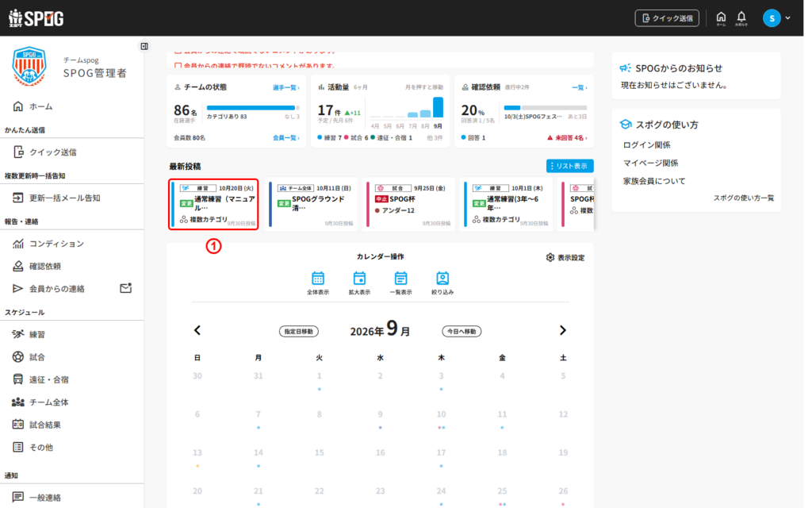Go to previous month with left chevron
Viewport: 812px width, 508px height.
[197, 330]
